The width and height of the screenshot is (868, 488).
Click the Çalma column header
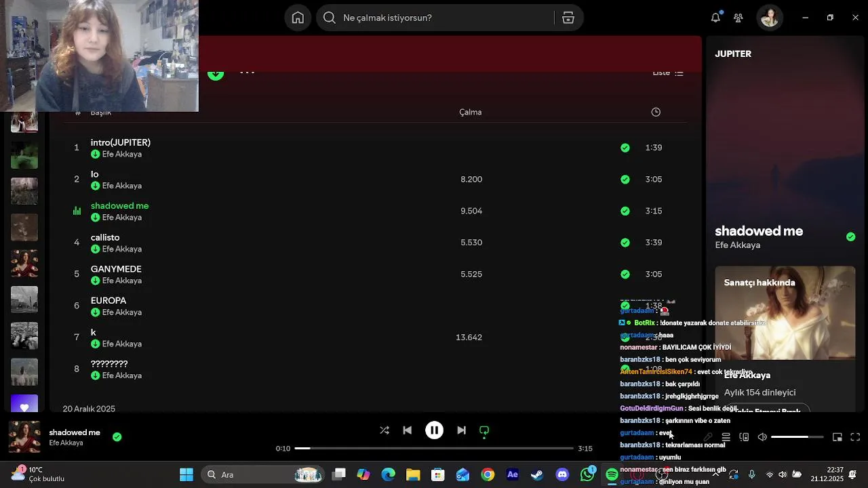coord(470,112)
